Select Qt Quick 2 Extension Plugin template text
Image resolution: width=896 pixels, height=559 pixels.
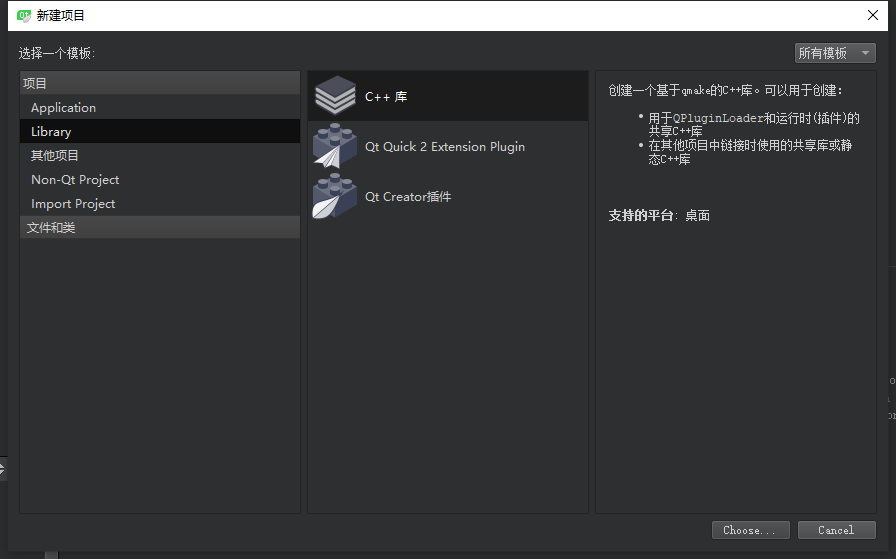coord(445,147)
